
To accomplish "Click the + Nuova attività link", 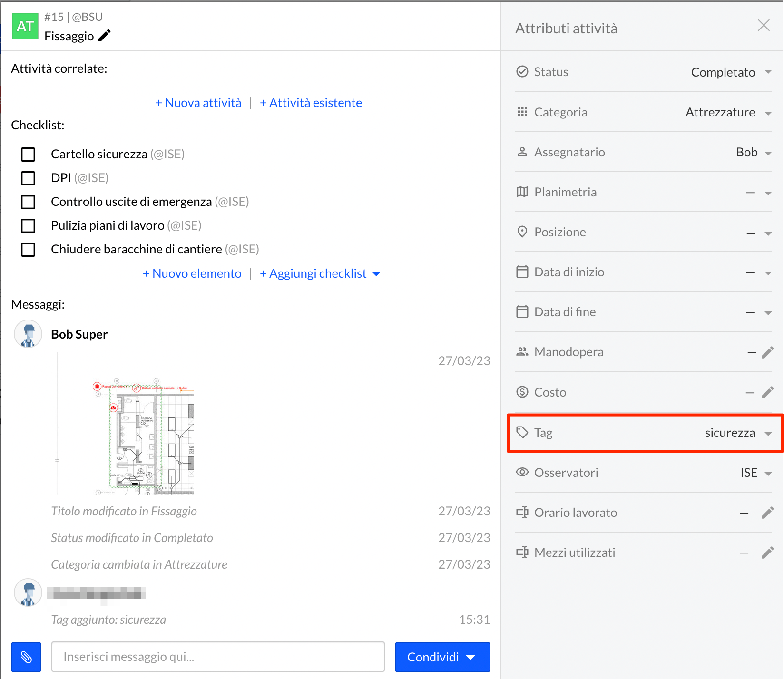I will pos(198,103).
